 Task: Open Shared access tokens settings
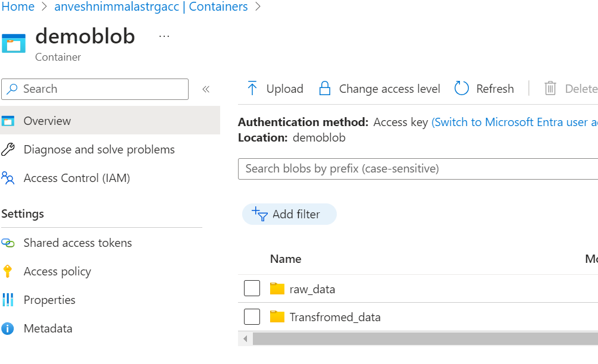78,243
